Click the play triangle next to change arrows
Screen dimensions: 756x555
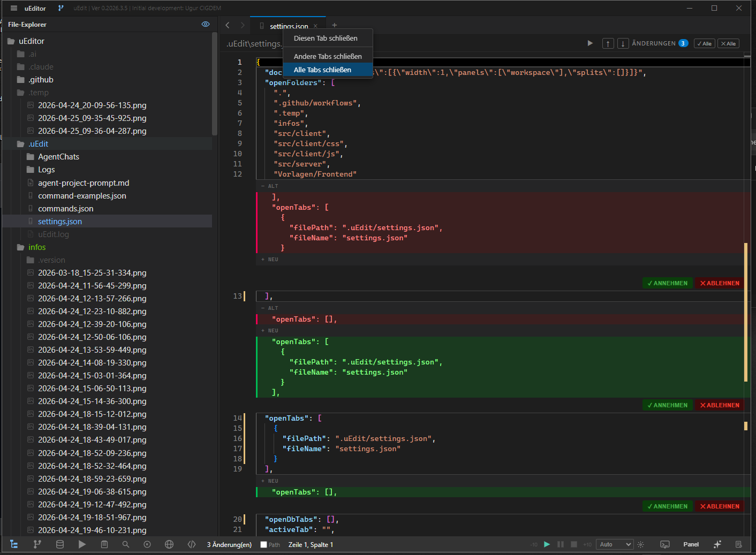pyautogui.click(x=590, y=43)
